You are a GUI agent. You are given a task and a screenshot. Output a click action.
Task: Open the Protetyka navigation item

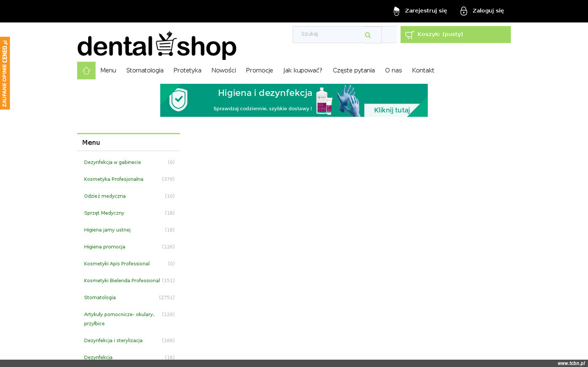(x=187, y=70)
